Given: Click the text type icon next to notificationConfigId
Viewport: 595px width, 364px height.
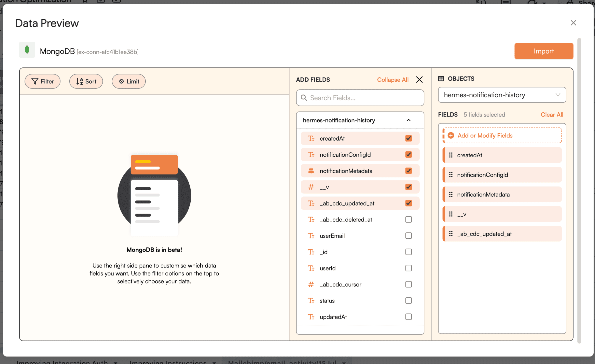Looking at the screenshot, I should (311, 155).
